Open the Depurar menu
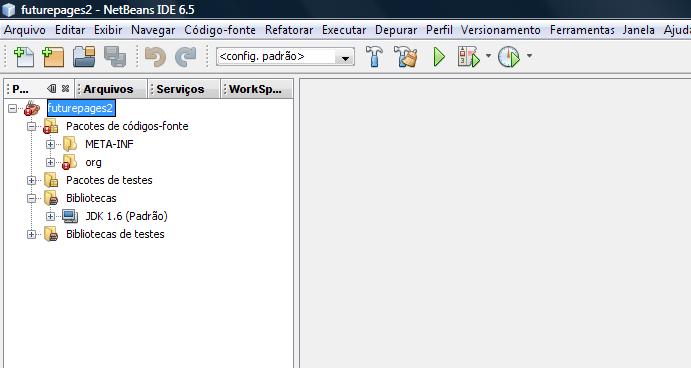 [x=396, y=30]
